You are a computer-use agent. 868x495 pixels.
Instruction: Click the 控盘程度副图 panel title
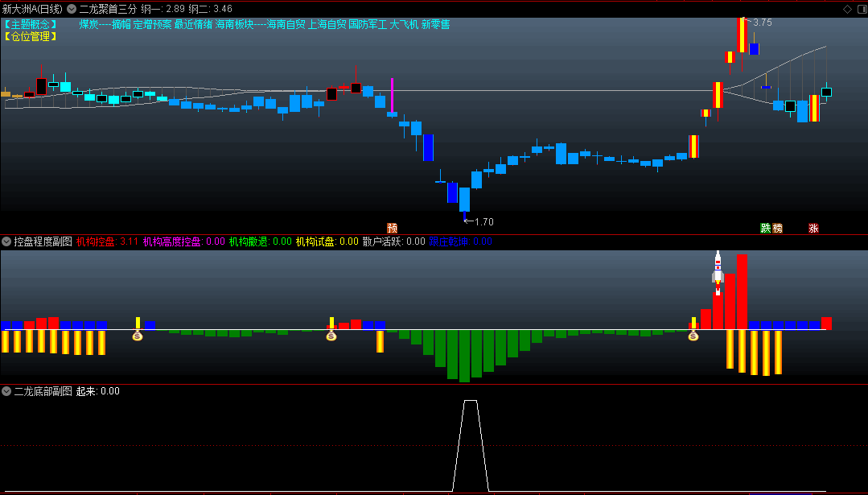pos(43,241)
